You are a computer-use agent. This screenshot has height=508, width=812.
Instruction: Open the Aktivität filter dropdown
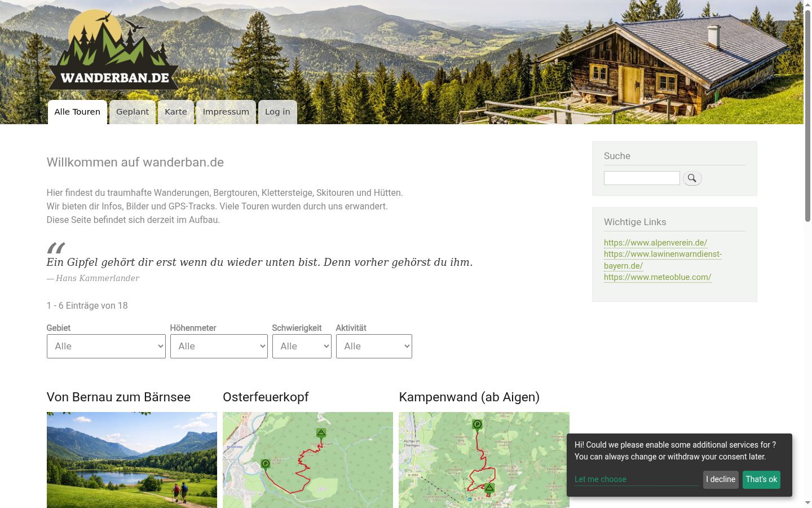374,346
